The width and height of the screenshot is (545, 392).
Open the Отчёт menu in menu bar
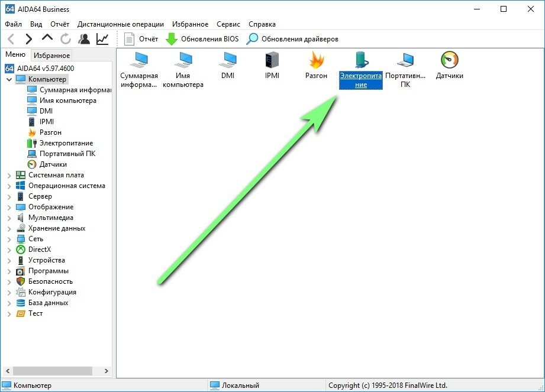[x=60, y=24]
